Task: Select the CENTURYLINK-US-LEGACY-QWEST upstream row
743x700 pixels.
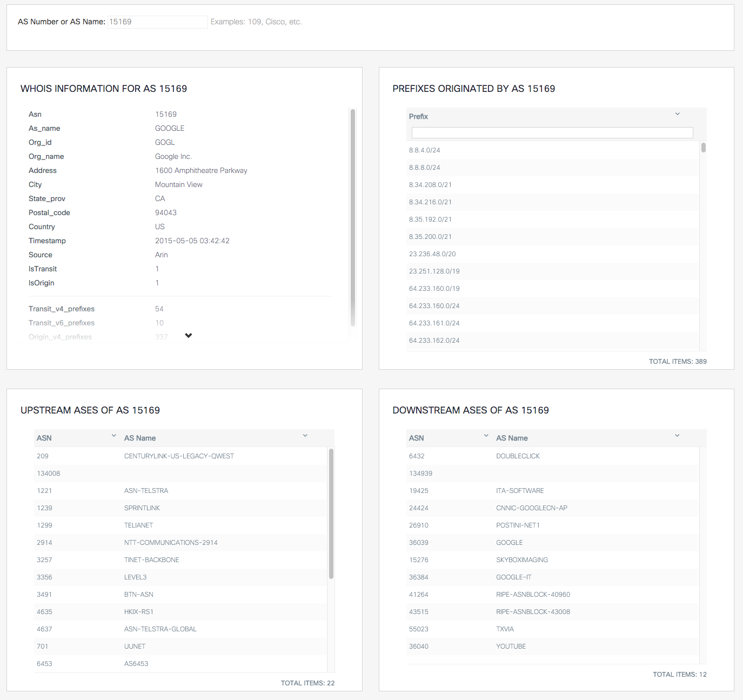Action: pyautogui.click(x=180, y=456)
